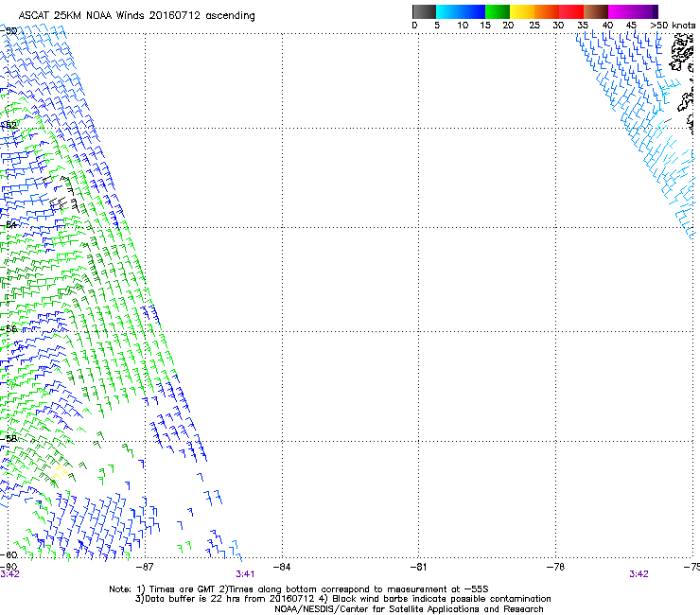The height and width of the screenshot is (615, 700).
Task: Click the '-90' longitude axis label
Action: coord(9,567)
